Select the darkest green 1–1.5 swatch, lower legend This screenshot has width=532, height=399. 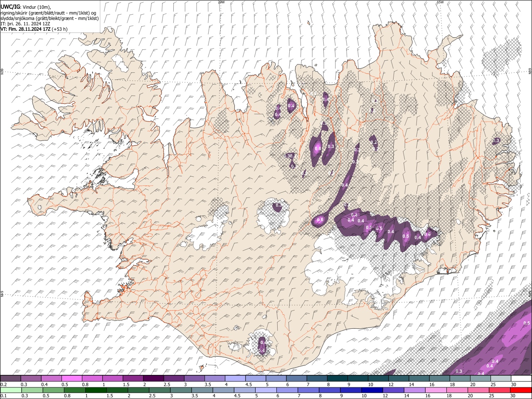click(x=95, y=390)
